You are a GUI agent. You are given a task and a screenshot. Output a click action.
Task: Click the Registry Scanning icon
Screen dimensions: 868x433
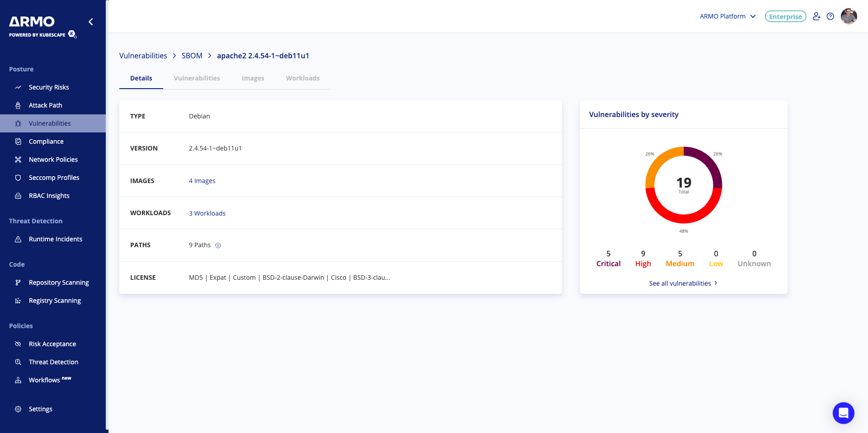click(x=18, y=301)
